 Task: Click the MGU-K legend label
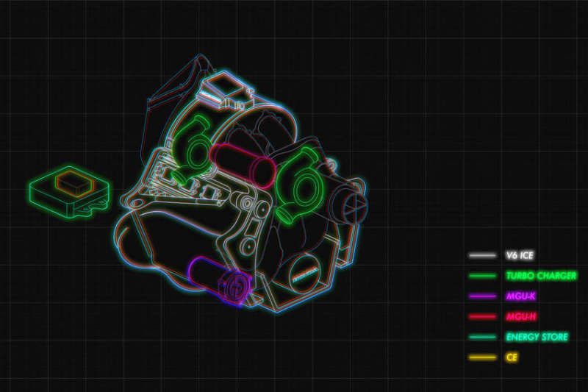click(521, 296)
